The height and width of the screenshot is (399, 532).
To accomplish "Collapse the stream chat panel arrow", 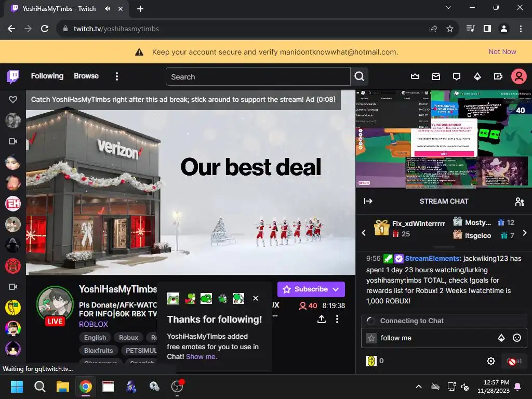I will (368, 201).
